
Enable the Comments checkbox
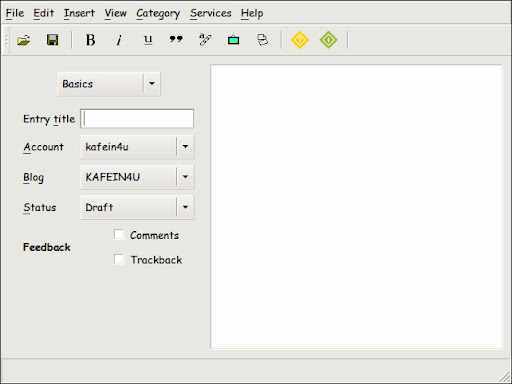[x=119, y=235]
